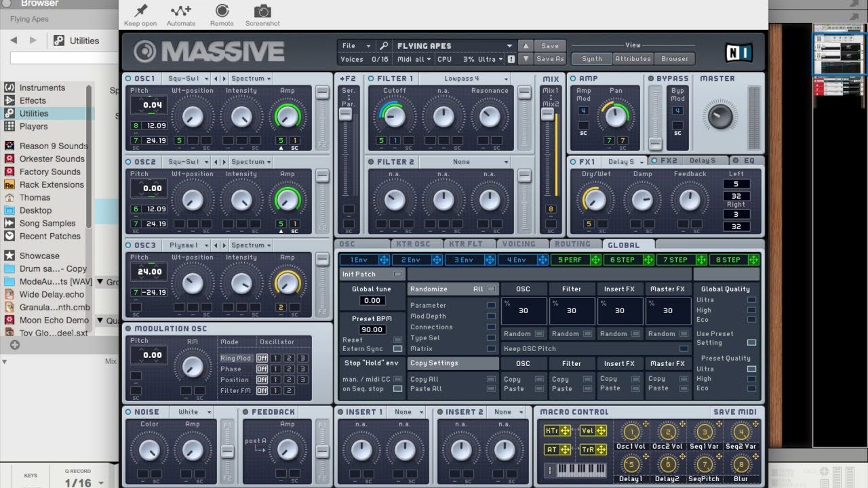Click the Init Patch button
868x488 pixels.
click(372, 274)
